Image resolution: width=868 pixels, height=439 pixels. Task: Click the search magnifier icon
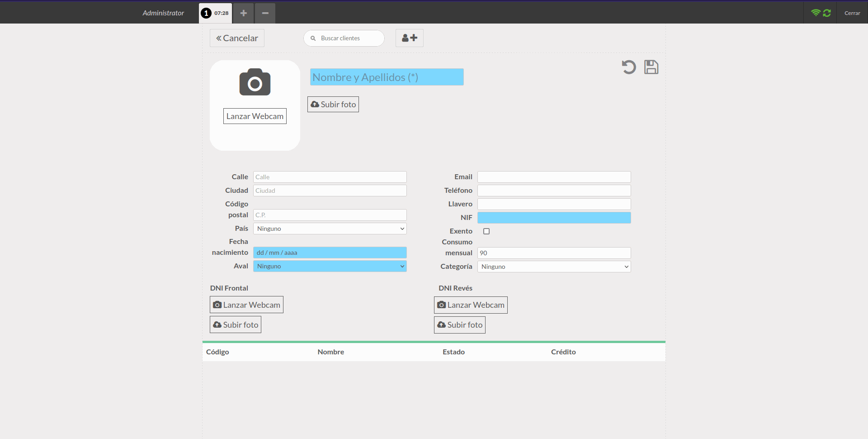(x=313, y=38)
